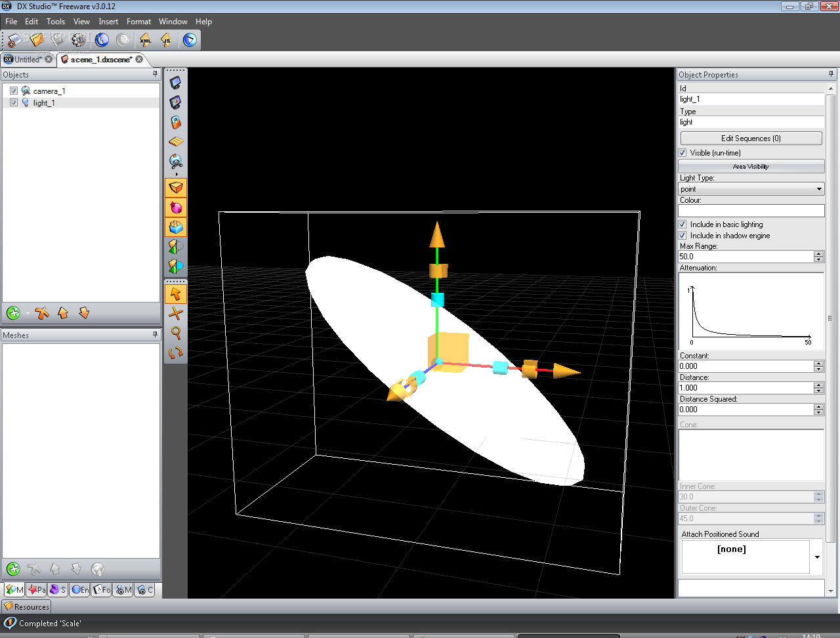Select the magnifier zoom tool
Screen dimensions: 840x638
tap(176, 333)
